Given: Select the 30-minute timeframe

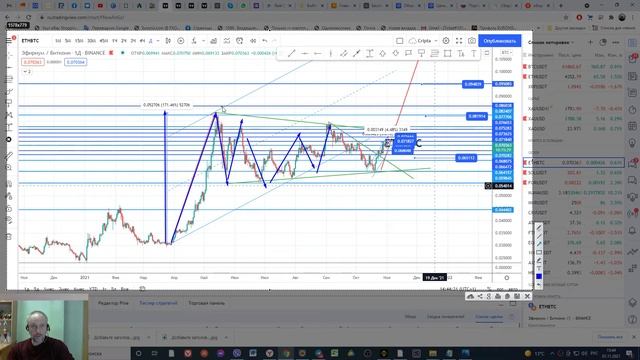Looking at the screenshot, I should (91, 41).
